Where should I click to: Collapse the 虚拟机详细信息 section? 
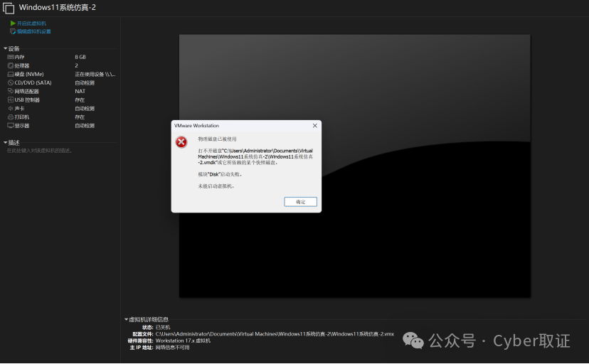(126, 319)
